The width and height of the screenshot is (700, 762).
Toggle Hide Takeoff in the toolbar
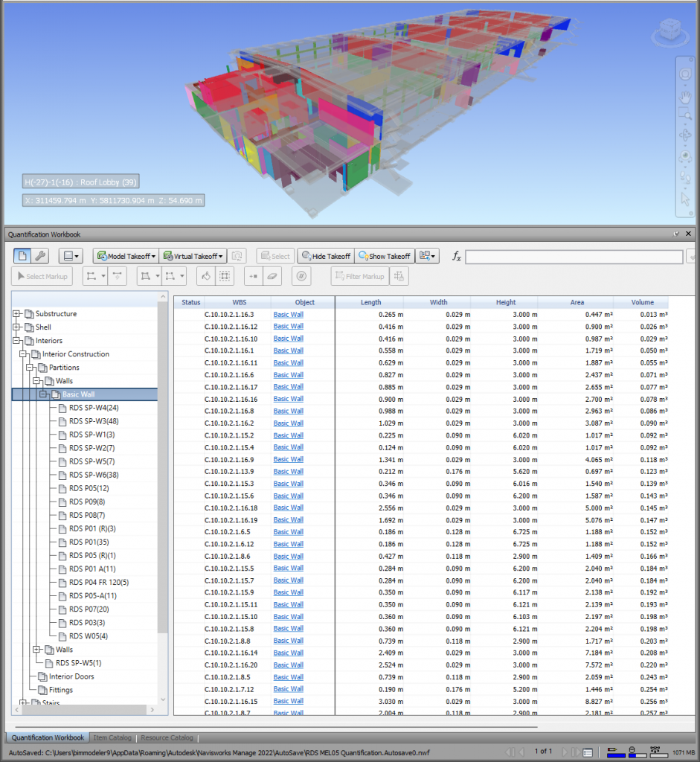[x=325, y=256]
